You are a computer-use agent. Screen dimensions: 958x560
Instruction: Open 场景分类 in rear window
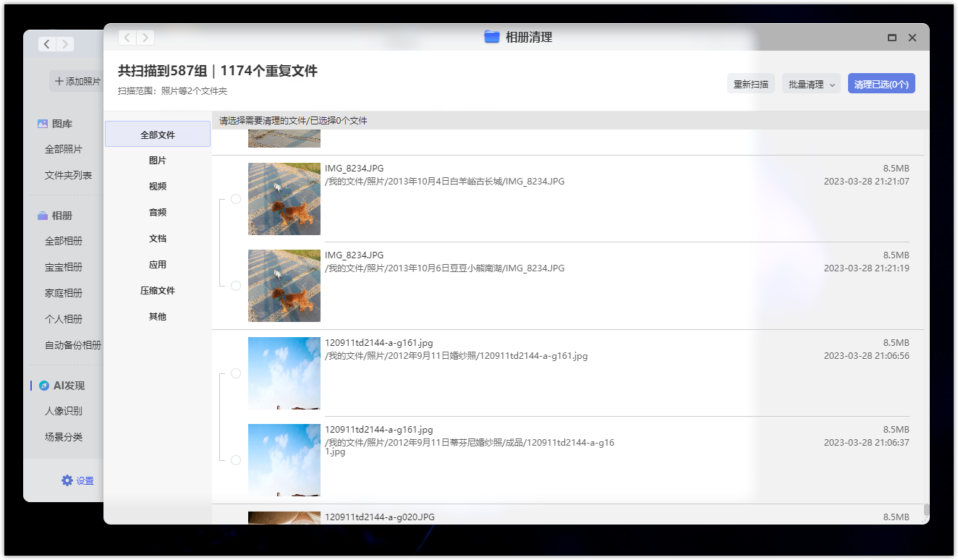pos(64,437)
